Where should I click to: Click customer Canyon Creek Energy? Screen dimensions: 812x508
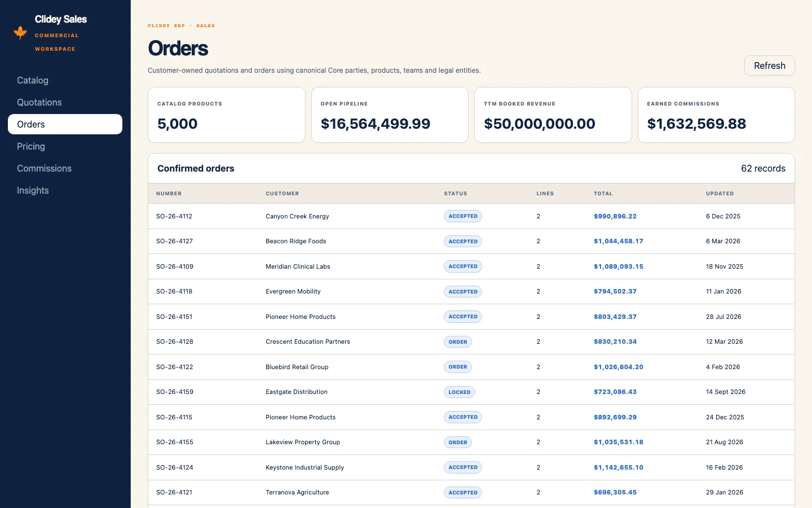tap(297, 216)
